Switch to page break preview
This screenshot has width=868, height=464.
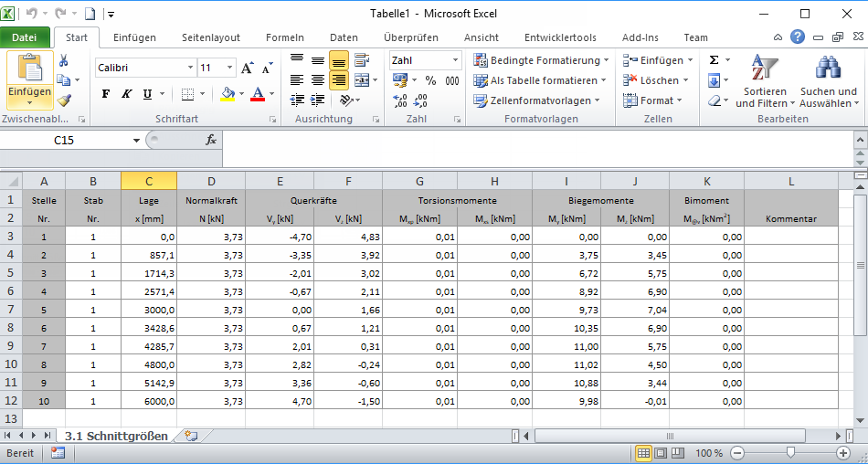(678, 453)
